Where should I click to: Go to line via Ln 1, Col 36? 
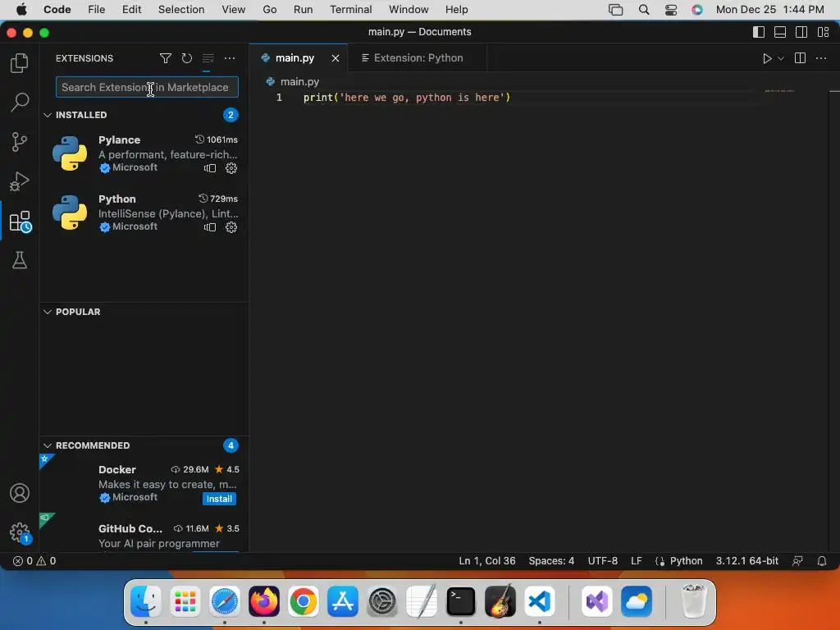pyautogui.click(x=487, y=561)
